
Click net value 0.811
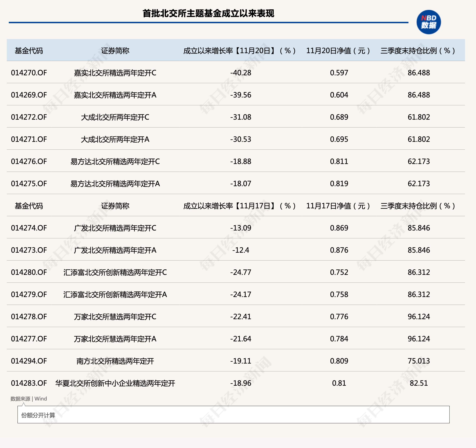[339, 162]
